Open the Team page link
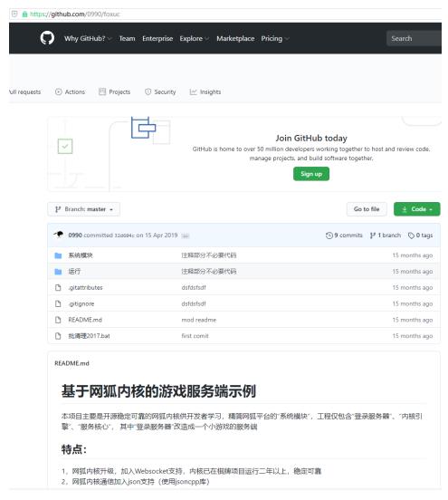The height and width of the screenshot is (500, 448). click(127, 39)
